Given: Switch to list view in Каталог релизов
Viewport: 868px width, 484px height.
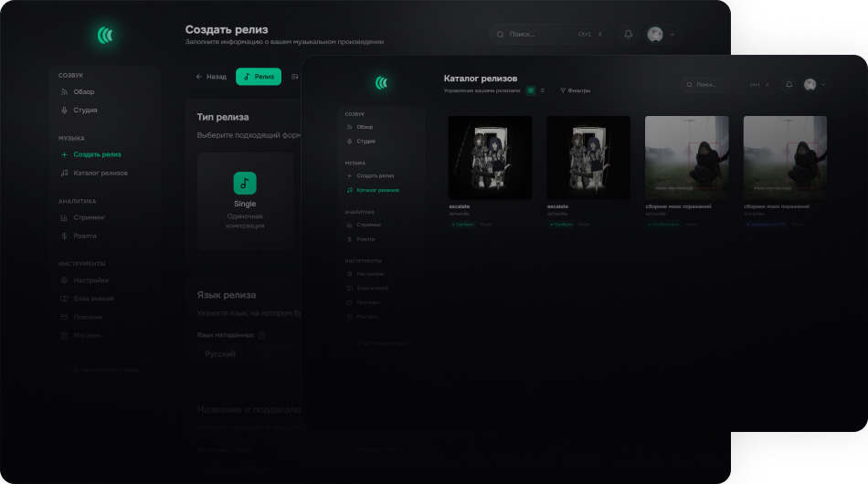Looking at the screenshot, I should [x=543, y=90].
